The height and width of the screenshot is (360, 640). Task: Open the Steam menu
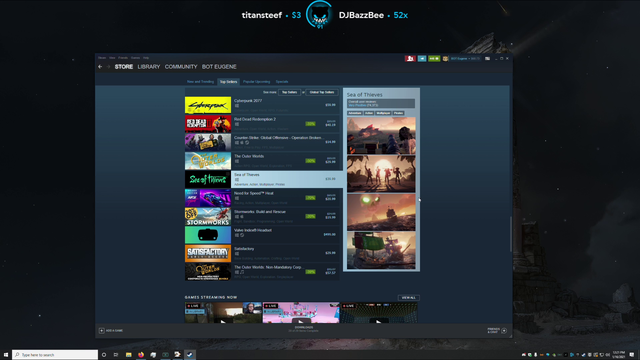(102, 58)
